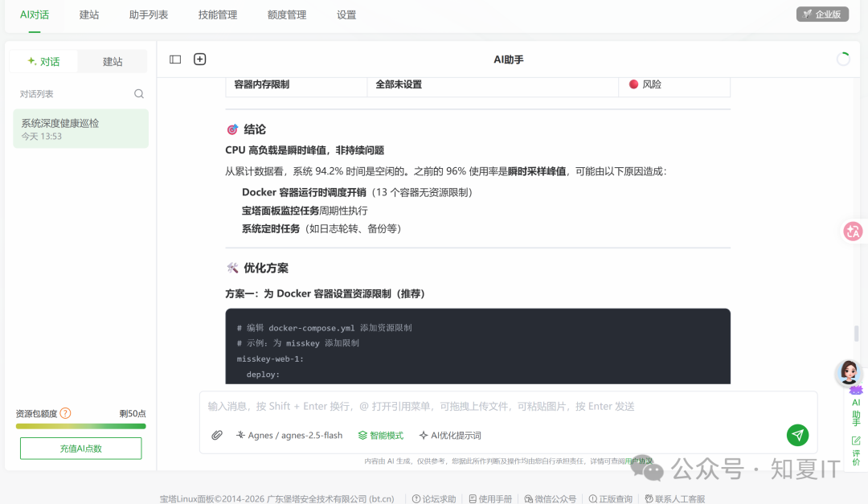Viewport: 868px width, 504px height.
Task: Click 系统定时任务 line
Action: pyautogui.click(x=321, y=229)
